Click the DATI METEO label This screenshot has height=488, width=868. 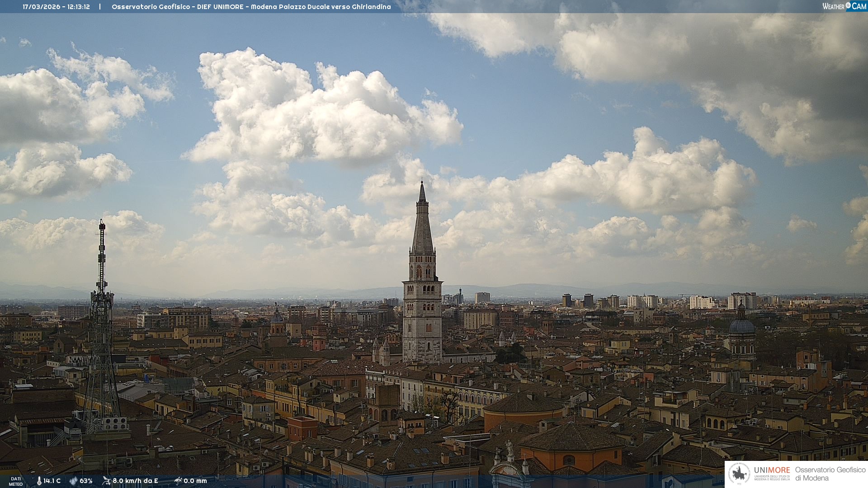(x=16, y=481)
